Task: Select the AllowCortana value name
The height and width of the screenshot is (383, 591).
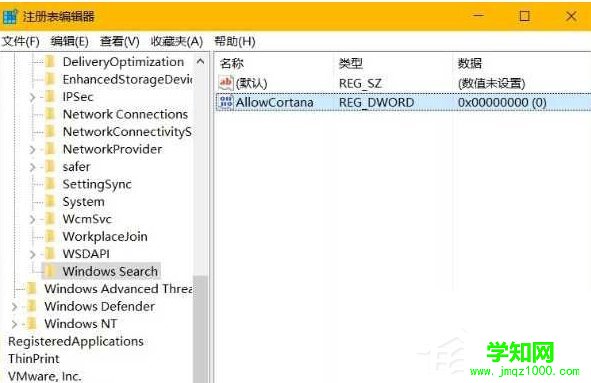Action: pos(274,102)
